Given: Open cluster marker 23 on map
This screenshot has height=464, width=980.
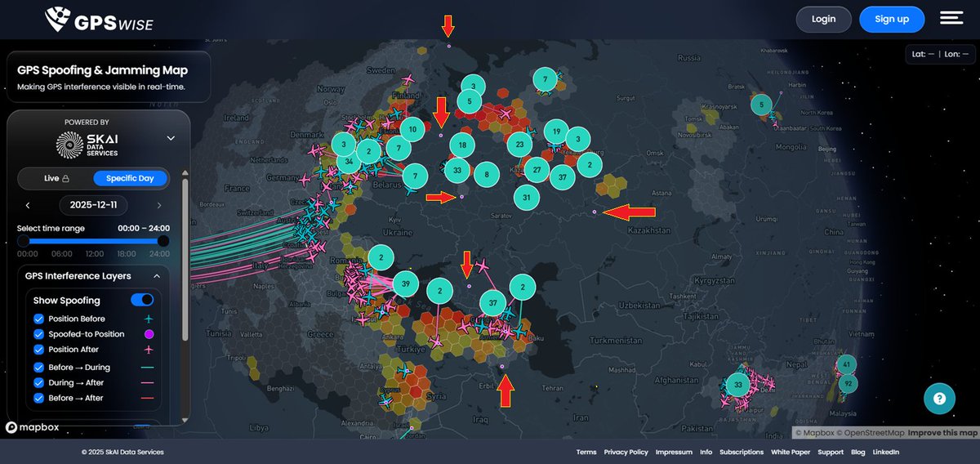Looking at the screenshot, I should click(x=519, y=145).
